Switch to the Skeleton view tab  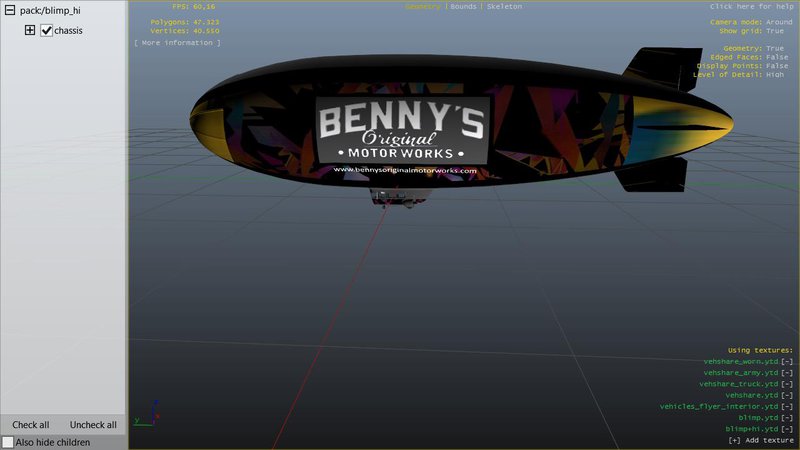coord(504,7)
